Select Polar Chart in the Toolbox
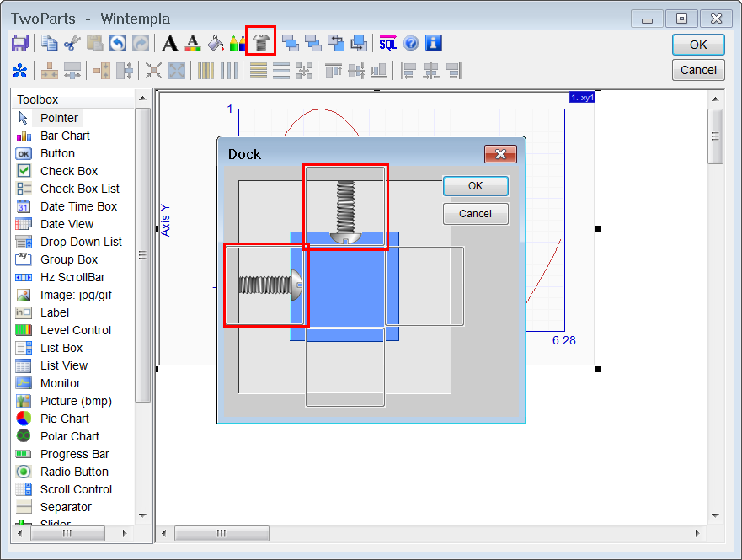 click(70, 436)
